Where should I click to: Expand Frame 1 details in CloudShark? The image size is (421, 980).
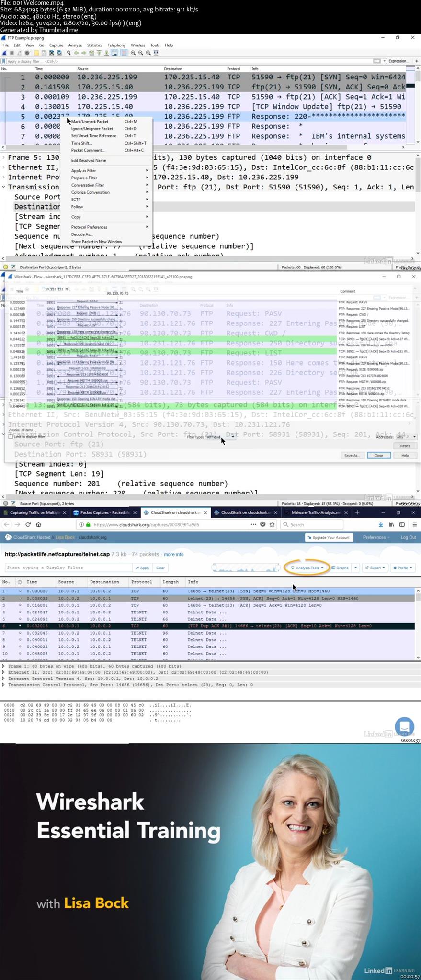point(3,666)
